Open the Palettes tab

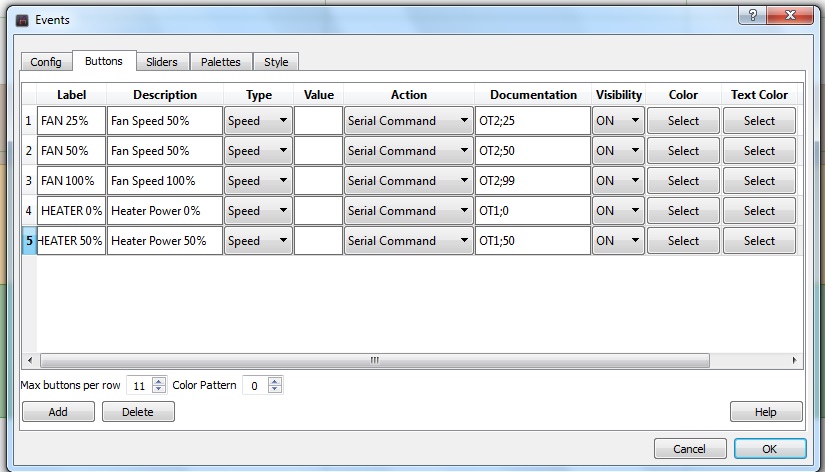220,62
